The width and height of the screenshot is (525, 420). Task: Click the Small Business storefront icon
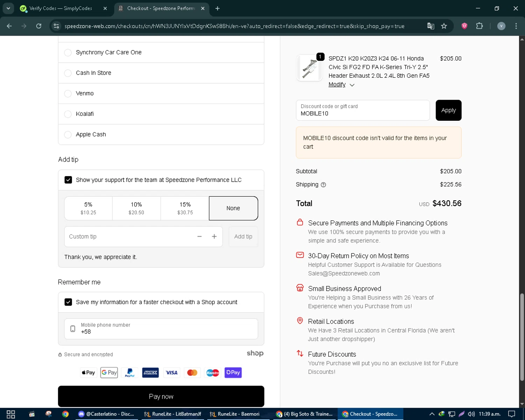click(300, 288)
